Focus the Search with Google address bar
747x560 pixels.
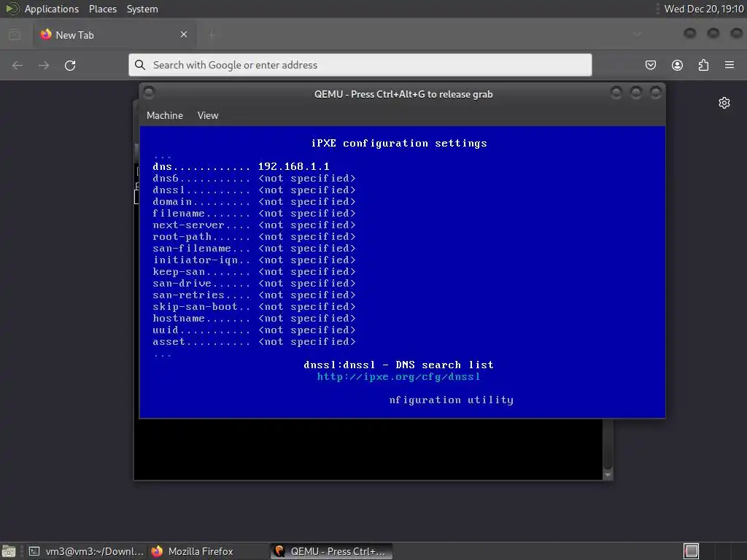[x=360, y=65]
